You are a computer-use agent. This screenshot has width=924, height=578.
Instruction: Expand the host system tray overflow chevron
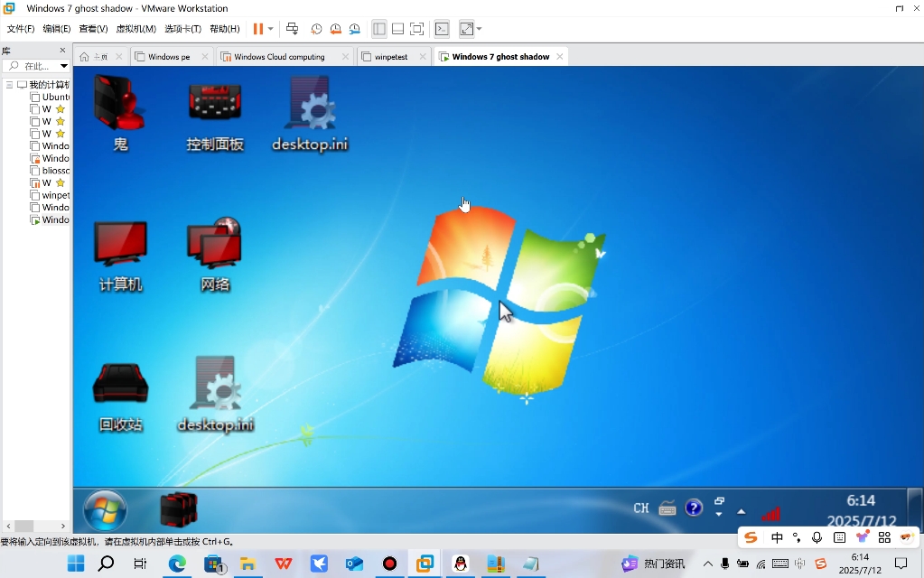708,564
